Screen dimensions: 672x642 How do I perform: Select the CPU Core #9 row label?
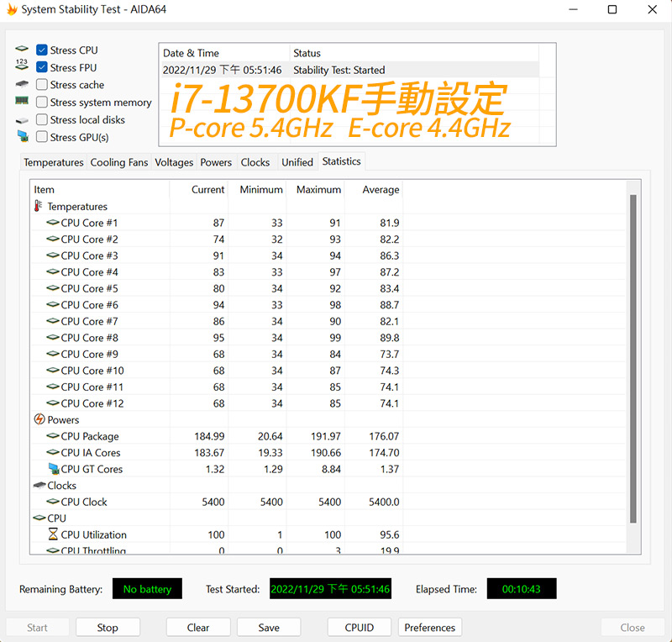(x=89, y=354)
